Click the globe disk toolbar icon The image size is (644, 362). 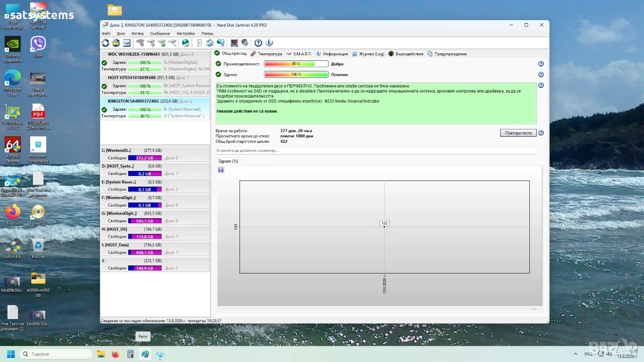186,43
